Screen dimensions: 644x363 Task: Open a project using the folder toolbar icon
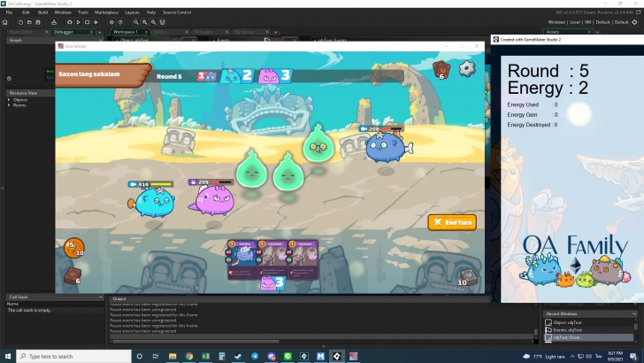point(29,22)
